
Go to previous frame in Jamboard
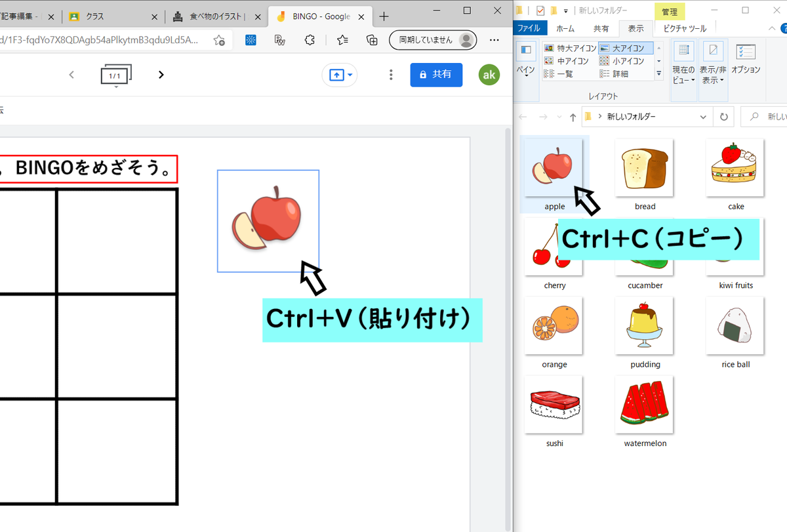coord(71,75)
